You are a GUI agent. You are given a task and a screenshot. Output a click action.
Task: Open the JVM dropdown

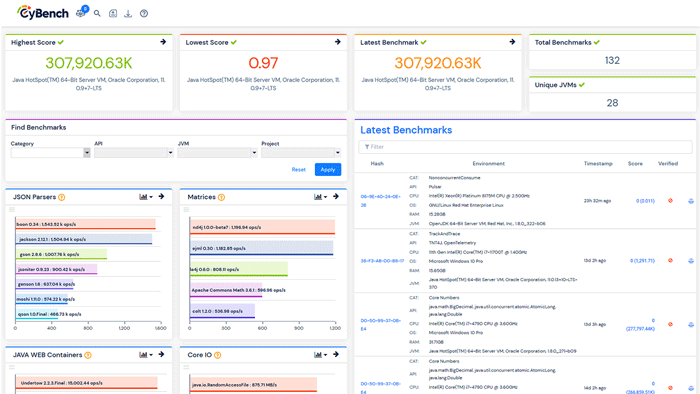[x=217, y=153]
